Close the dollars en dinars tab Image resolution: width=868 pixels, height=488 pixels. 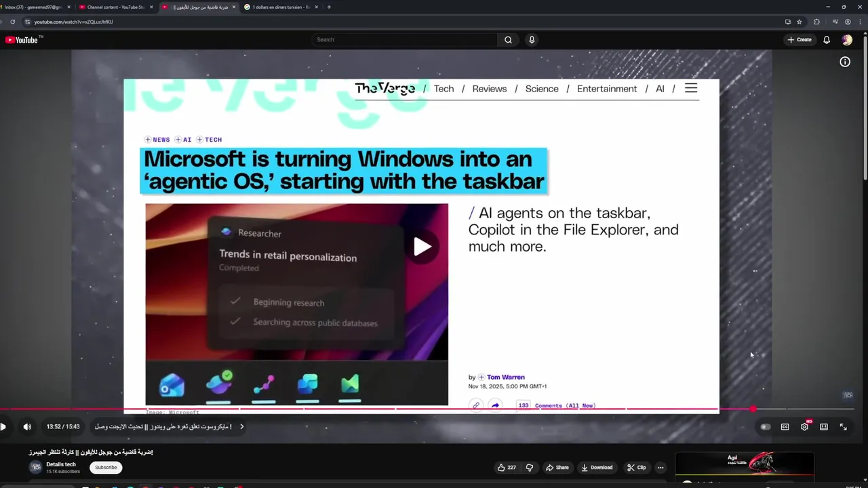316,7
